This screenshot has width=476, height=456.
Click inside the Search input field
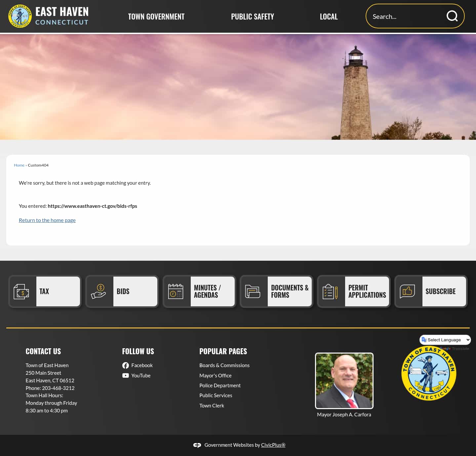pyautogui.click(x=403, y=16)
